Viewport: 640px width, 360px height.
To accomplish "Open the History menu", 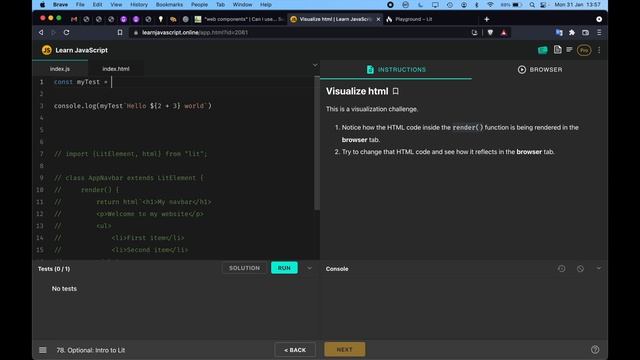I will (x=139, y=4).
